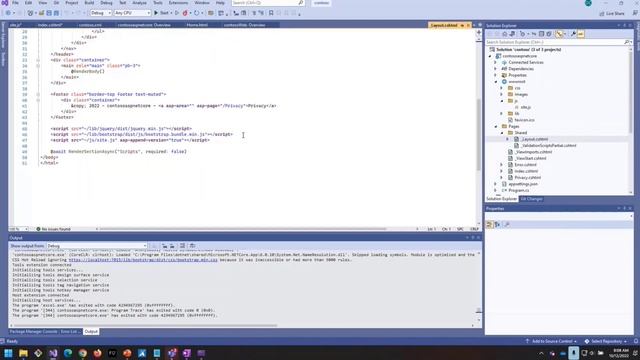Screen dimensions: 640x360
Task: Click the Property Pages wrench in Properties panel
Action: tap(507, 224)
